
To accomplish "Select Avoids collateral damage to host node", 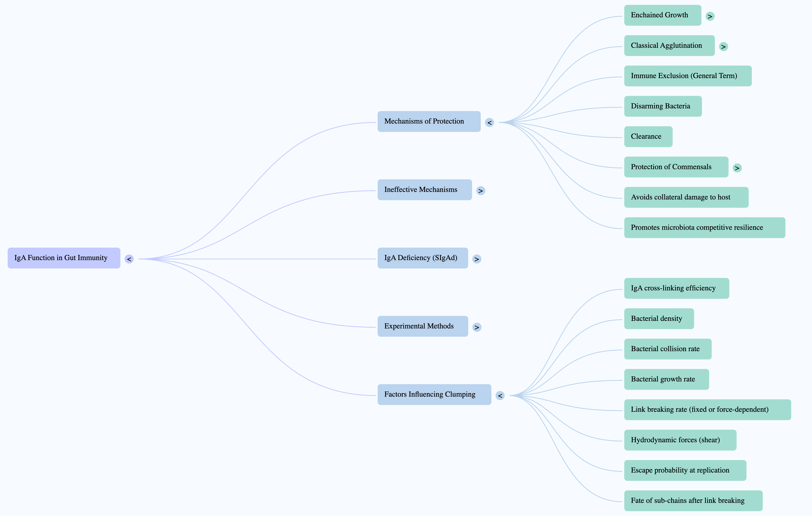I will 686,197.
